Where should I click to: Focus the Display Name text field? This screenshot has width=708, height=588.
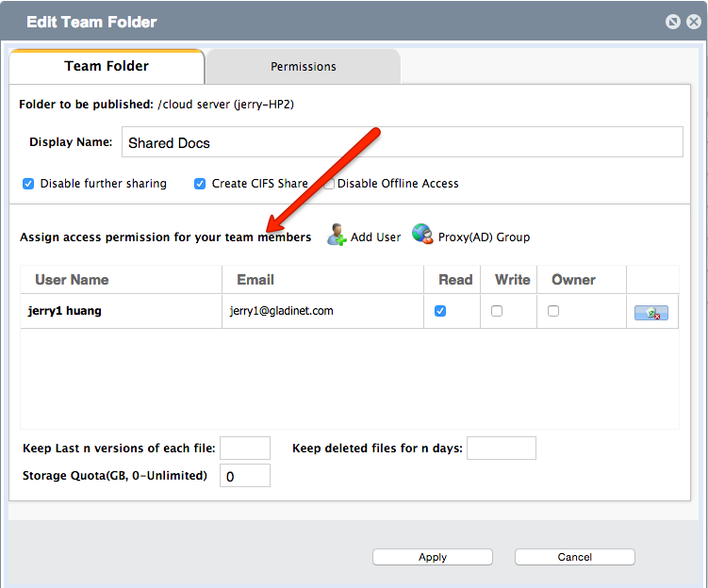(403, 142)
